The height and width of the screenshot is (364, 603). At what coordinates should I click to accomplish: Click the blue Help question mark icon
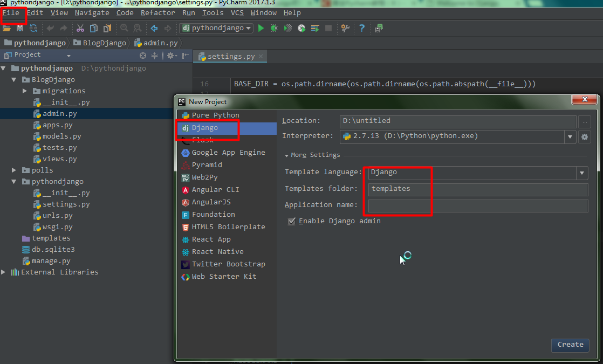point(361,28)
